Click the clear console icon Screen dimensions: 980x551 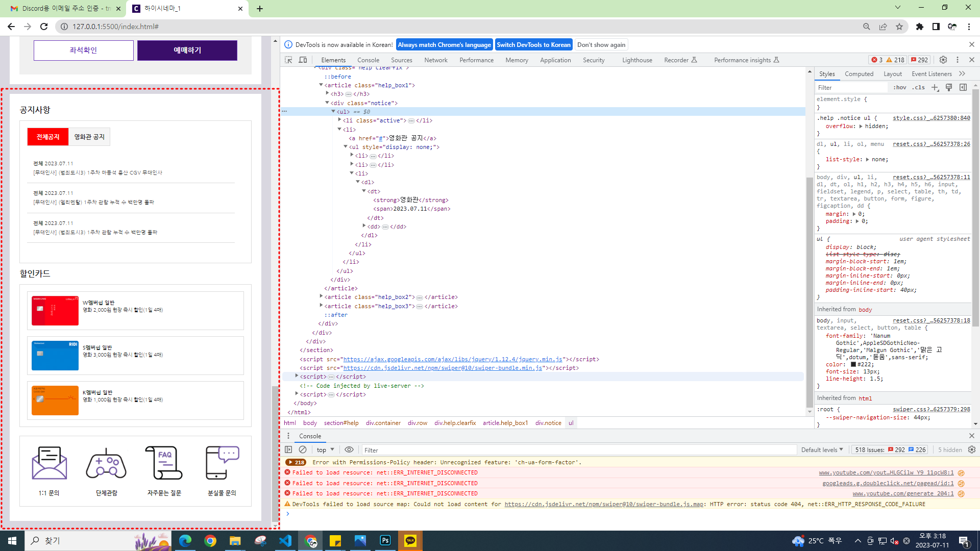[303, 449]
